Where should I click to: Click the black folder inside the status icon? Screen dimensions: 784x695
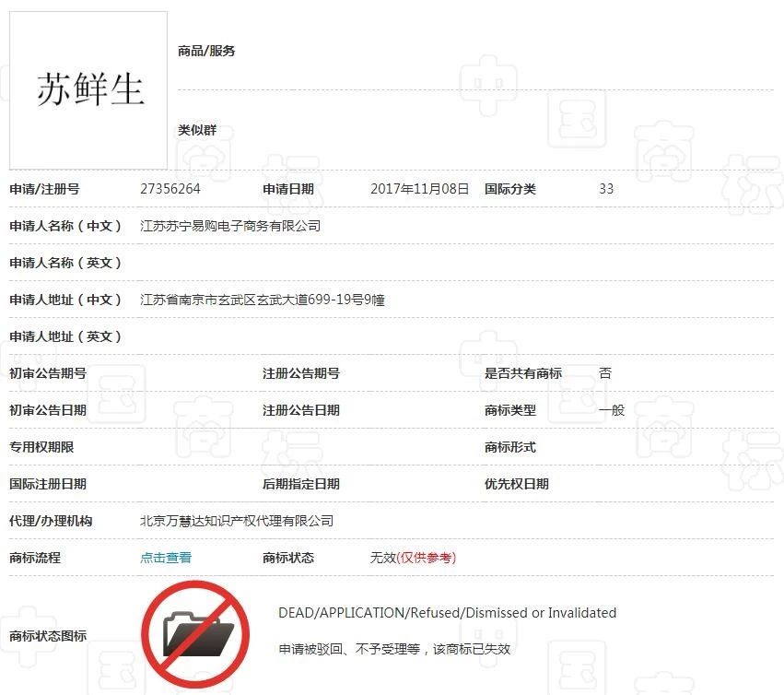point(196,634)
